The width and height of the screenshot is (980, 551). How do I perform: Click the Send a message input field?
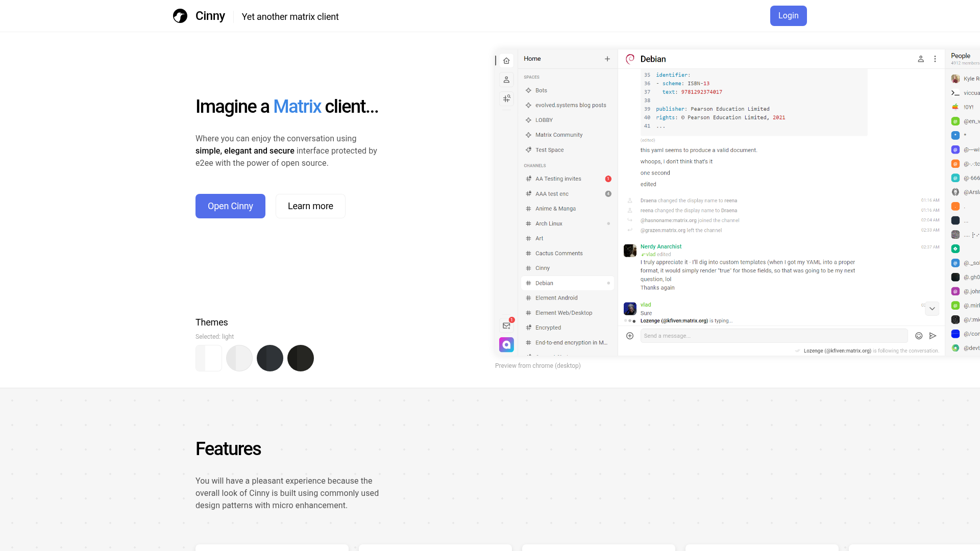(x=774, y=336)
